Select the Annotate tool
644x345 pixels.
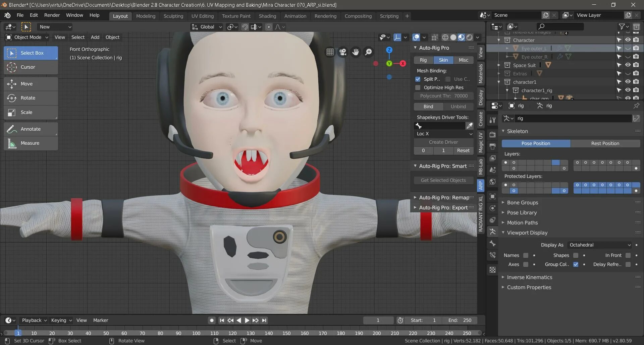coord(31,129)
